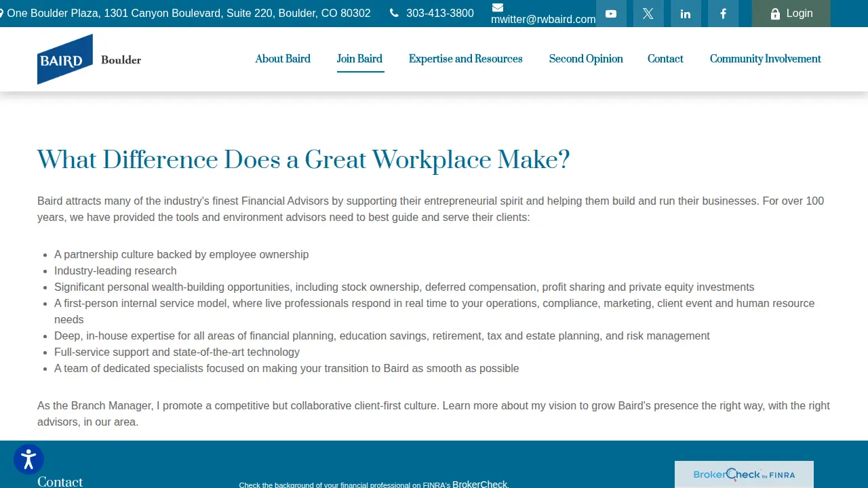The image size is (868, 488).
Task: Click the 'A first-person internal service model' bullet
Action: pos(434,312)
